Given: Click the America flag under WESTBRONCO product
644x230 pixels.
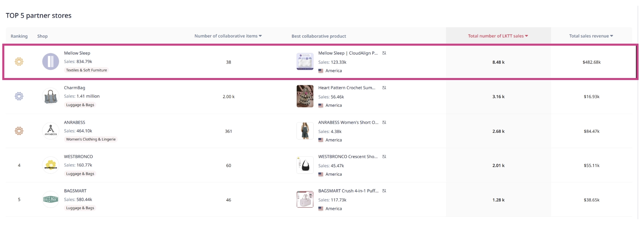Looking at the screenshot, I should pos(321,174).
